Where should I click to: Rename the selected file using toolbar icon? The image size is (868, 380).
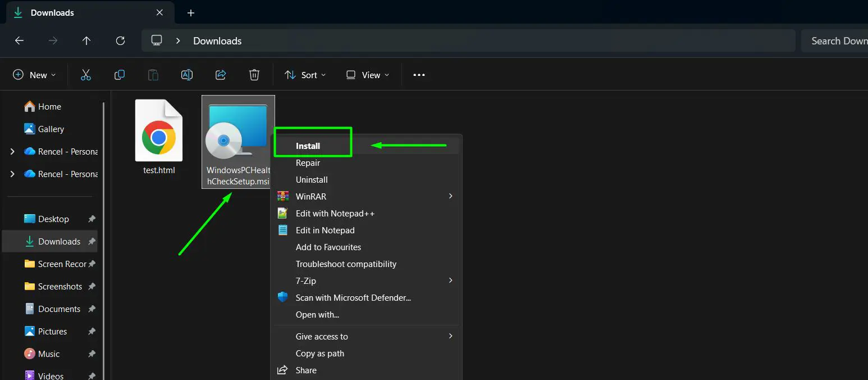186,74
